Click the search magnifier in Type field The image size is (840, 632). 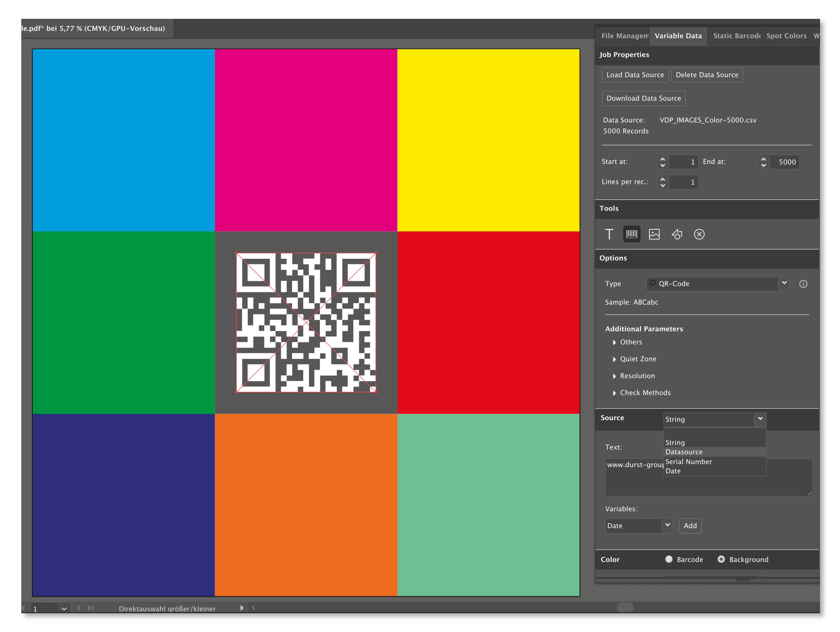pos(652,283)
